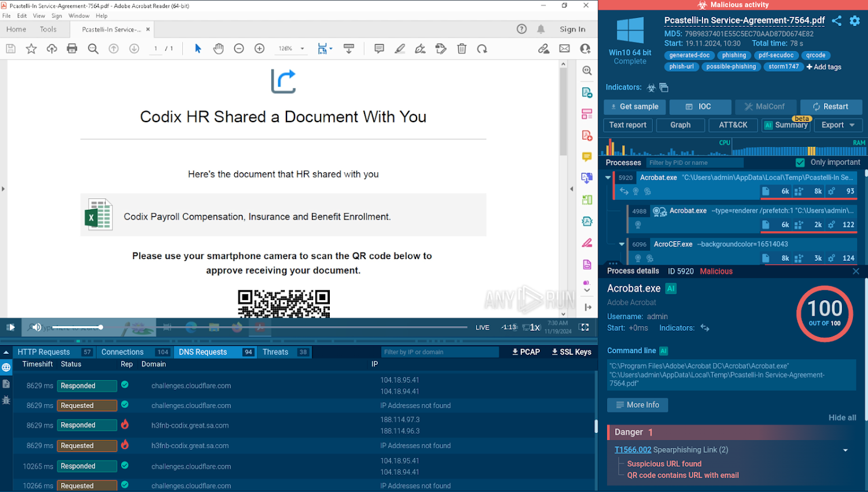The height and width of the screenshot is (492, 868).
Task: Click the Filter by IP or domain field
Action: click(x=440, y=352)
